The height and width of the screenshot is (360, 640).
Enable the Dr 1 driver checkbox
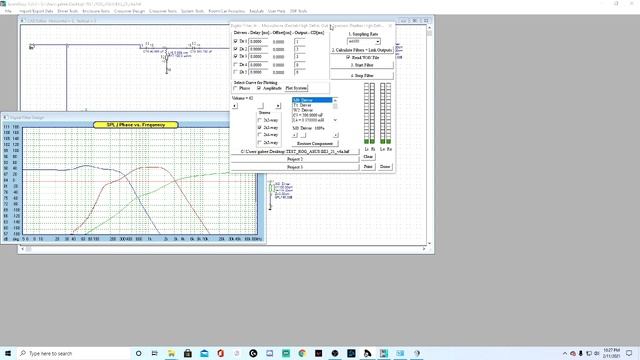[236, 41]
